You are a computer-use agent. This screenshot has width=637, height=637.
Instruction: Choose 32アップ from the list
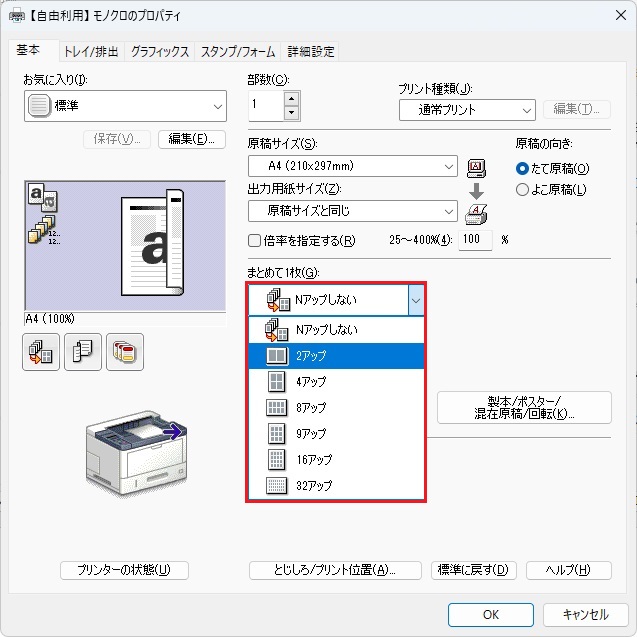pyautogui.click(x=336, y=485)
